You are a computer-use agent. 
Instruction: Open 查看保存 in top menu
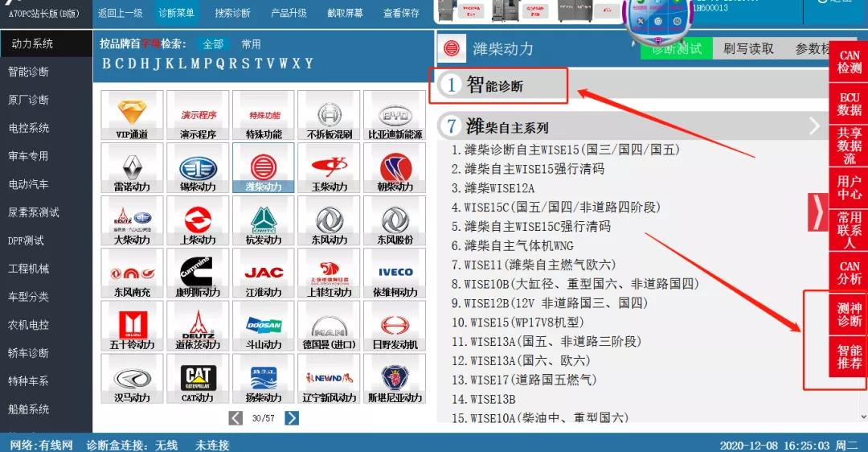401,13
